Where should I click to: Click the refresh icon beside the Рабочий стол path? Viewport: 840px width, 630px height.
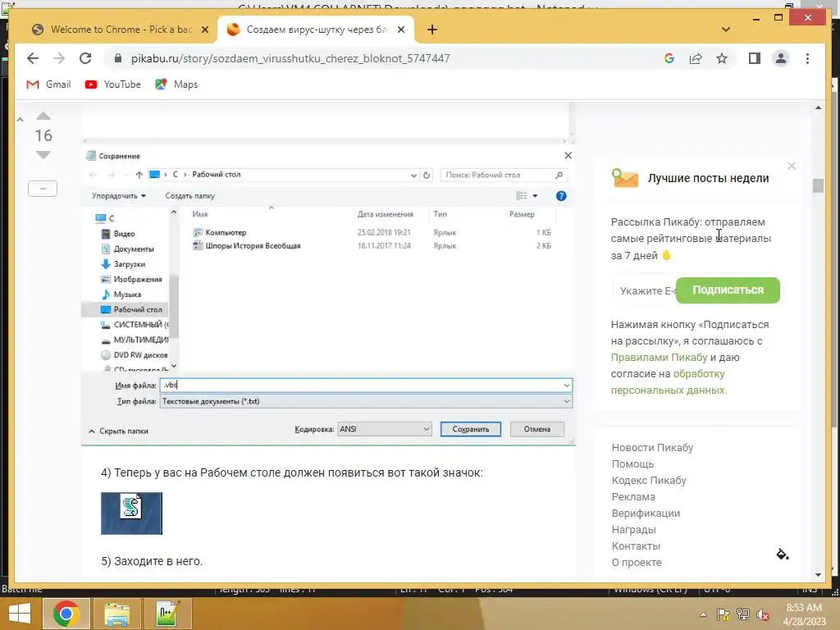pos(427,176)
